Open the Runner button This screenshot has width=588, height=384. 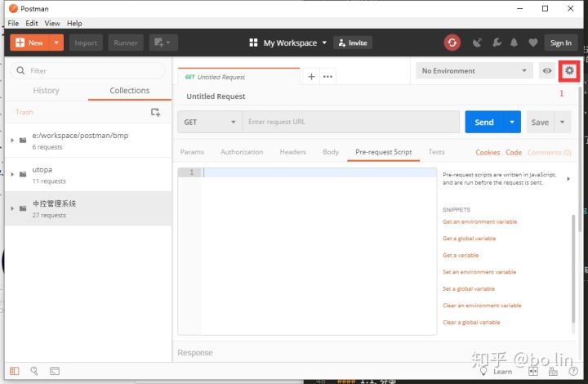click(126, 42)
